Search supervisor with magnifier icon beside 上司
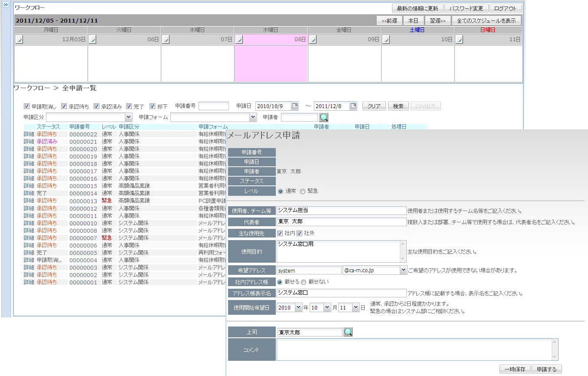Image resolution: width=588 pixels, height=376 pixels. [x=348, y=332]
